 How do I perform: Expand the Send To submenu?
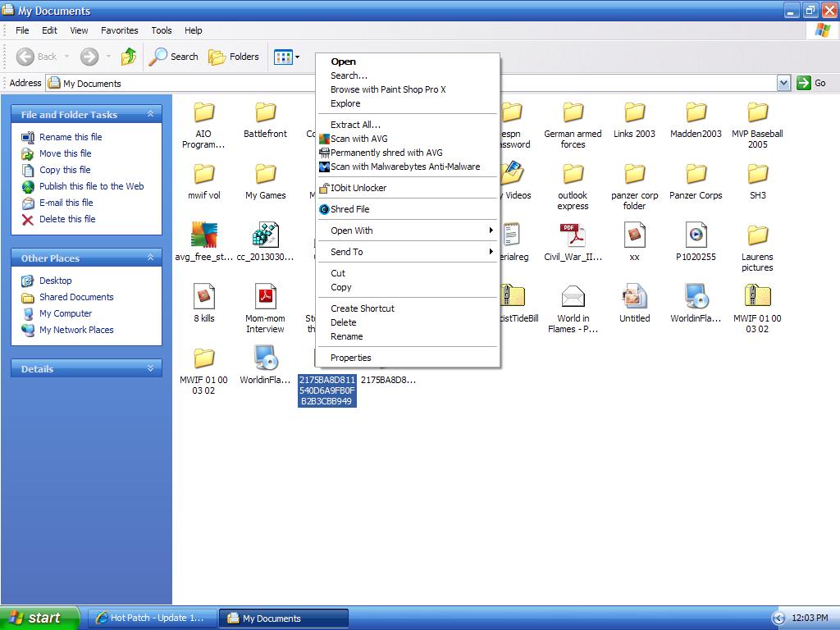click(x=408, y=252)
